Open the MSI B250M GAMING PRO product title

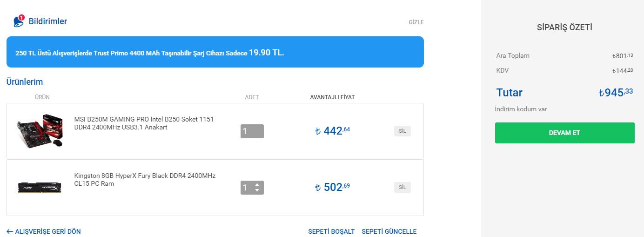[144, 123]
